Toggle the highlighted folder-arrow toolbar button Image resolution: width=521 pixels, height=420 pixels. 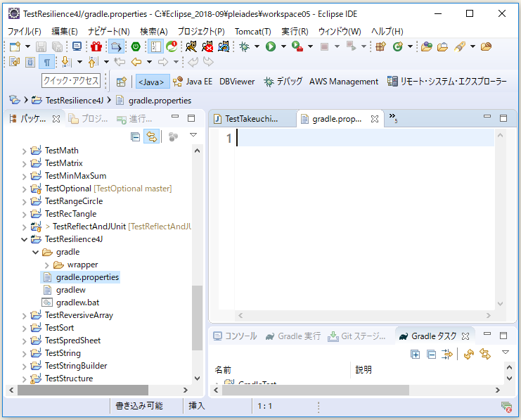click(116, 46)
